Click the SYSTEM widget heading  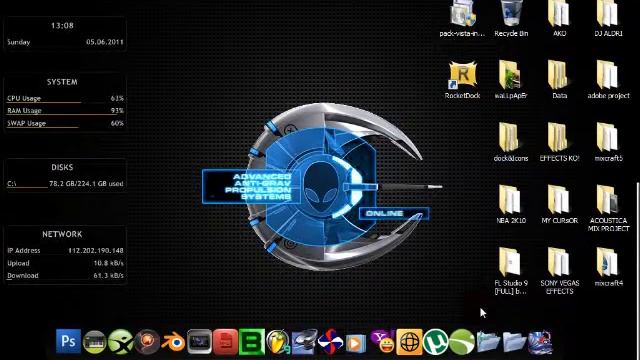[62, 82]
